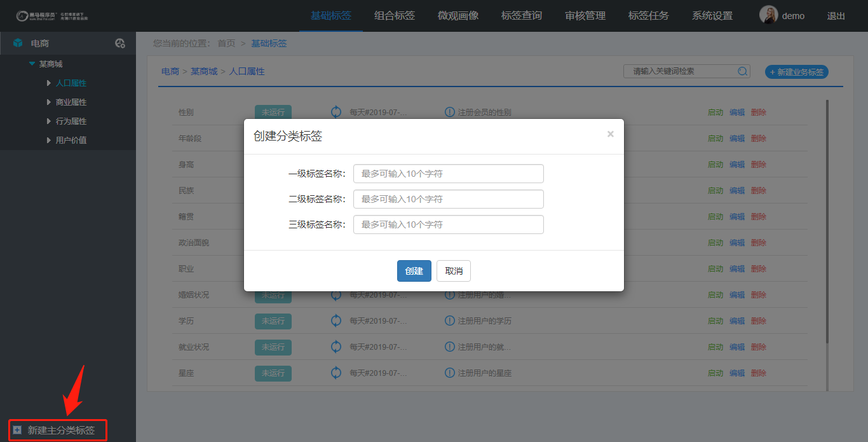Focus the 二级标签名称 input field
Screen dimensions: 868x442
click(x=449, y=199)
